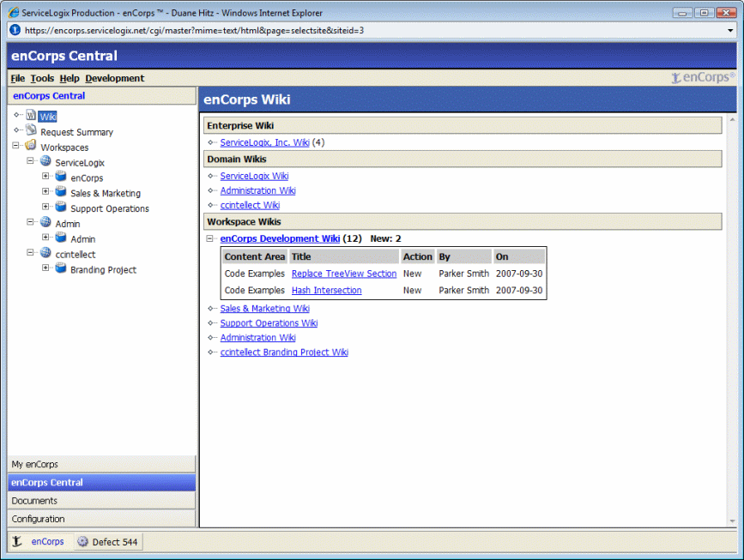Open the enCorps Development Wiki link
Image resolution: width=744 pixels, height=560 pixels.
coord(280,238)
